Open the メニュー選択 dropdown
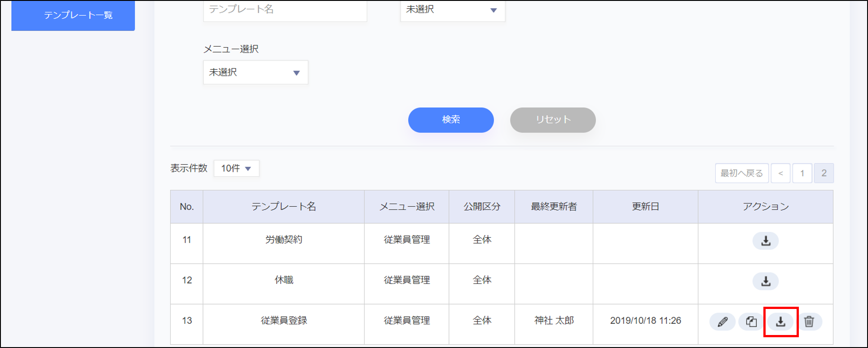868x348 pixels. pos(255,72)
